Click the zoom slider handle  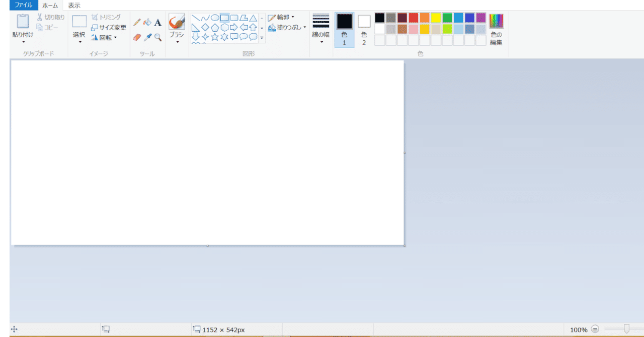(626, 329)
